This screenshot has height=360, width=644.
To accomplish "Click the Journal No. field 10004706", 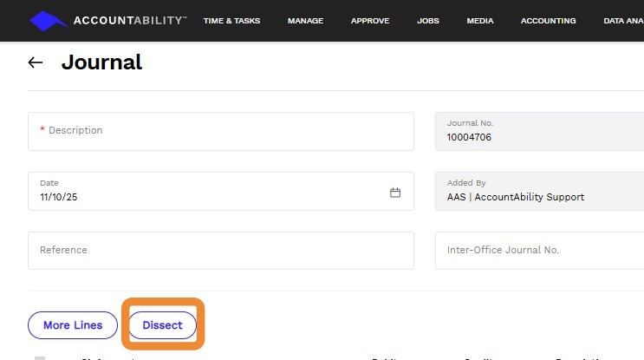I will click(539, 131).
